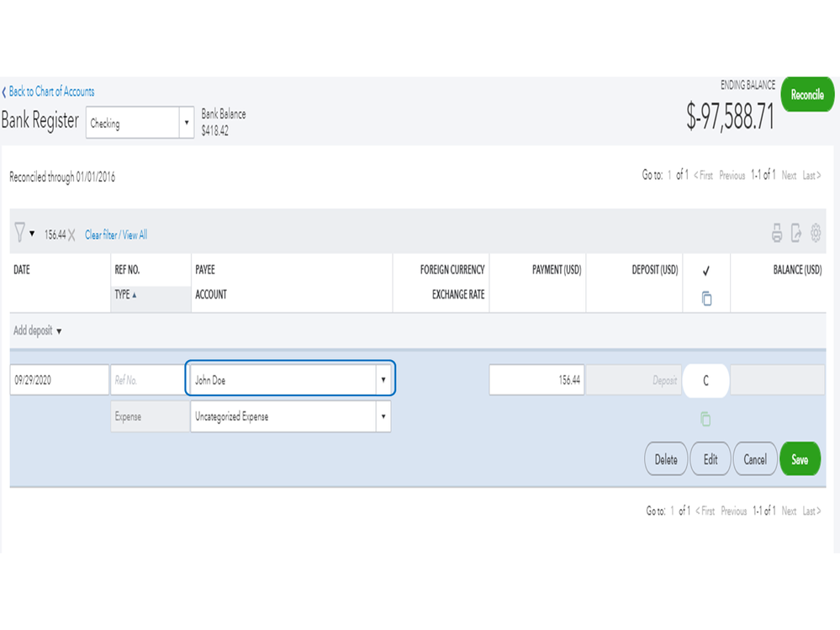This screenshot has width=840, height=630.
Task: Sort by the TYPE column header
Action: [126, 295]
